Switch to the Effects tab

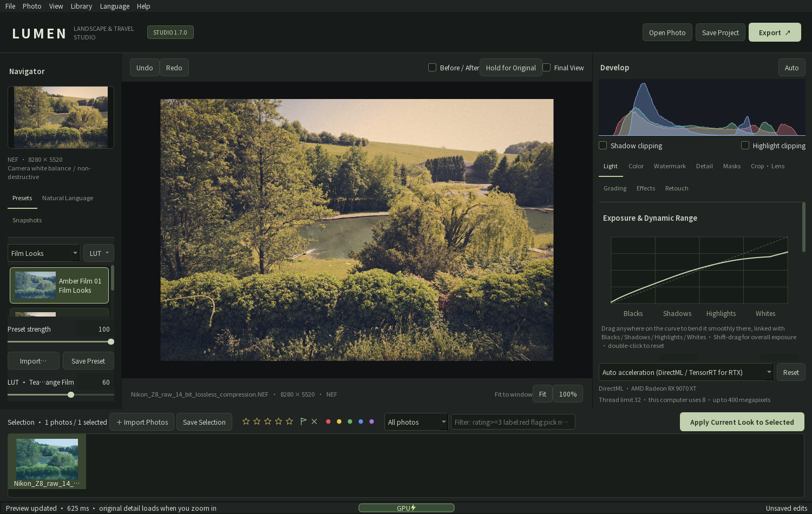coord(646,188)
